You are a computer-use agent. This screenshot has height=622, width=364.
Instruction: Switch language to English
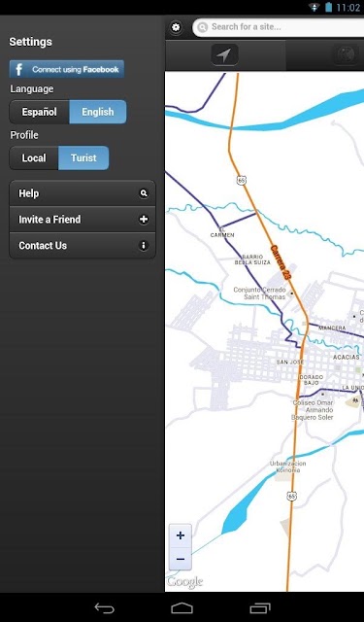click(x=98, y=112)
